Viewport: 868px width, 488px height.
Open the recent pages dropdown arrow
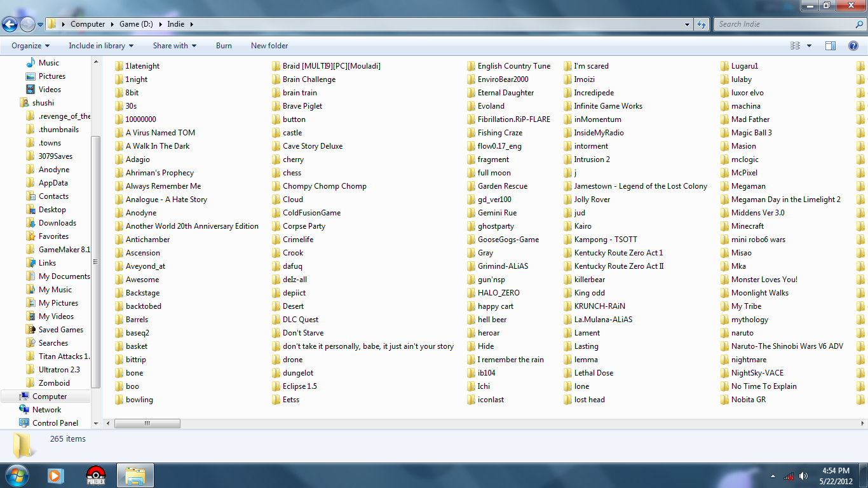[x=40, y=25]
